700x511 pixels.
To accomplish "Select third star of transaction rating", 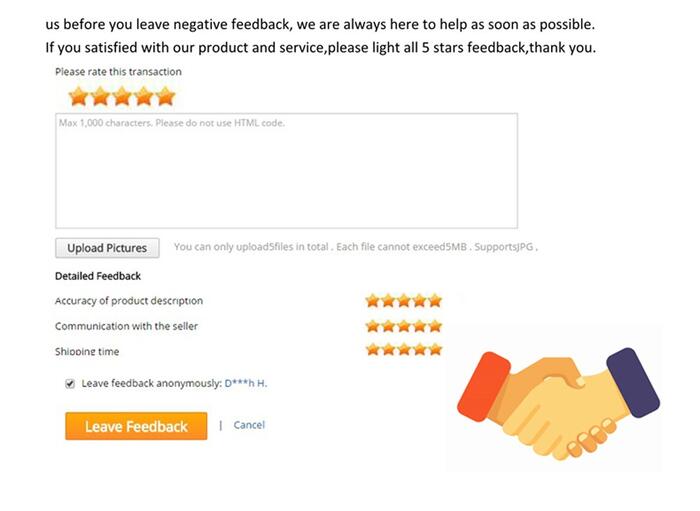I will pyautogui.click(x=122, y=96).
